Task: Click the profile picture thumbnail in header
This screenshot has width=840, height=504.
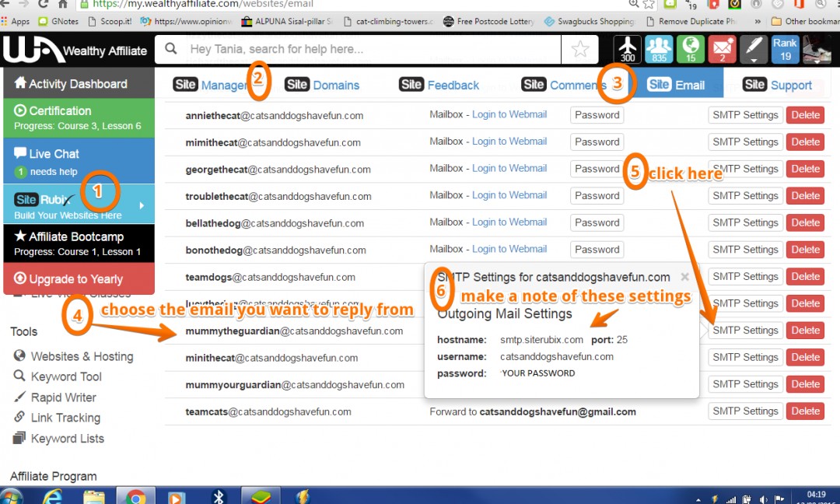Action: 817,49
